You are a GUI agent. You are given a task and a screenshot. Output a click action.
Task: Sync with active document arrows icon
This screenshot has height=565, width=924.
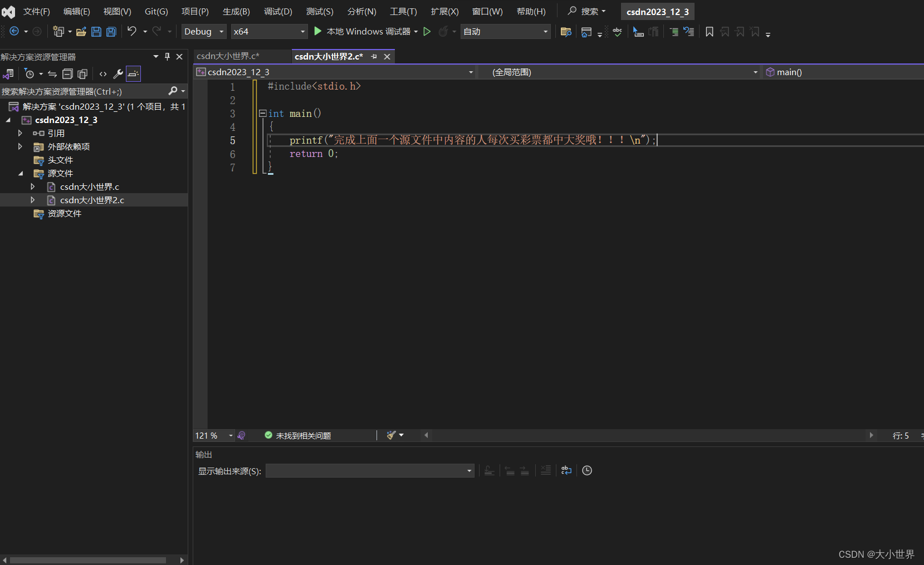[52, 74]
